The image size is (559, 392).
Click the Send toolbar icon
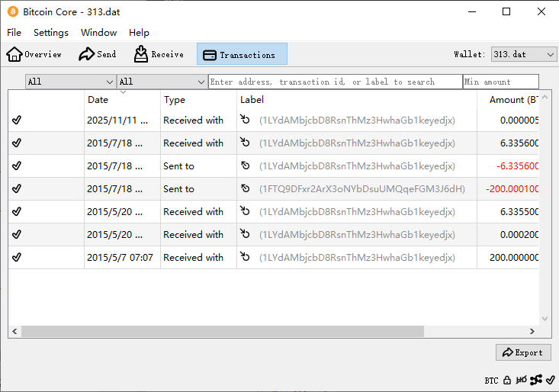click(98, 54)
